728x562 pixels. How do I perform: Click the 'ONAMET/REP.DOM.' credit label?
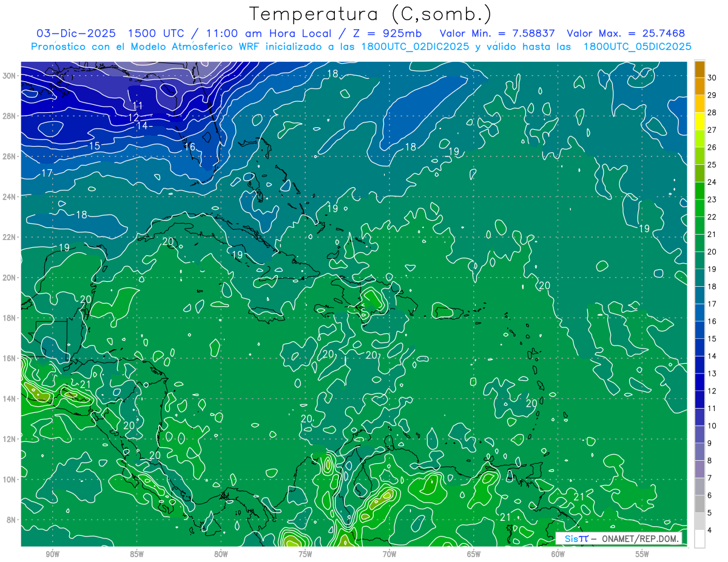[641, 538]
